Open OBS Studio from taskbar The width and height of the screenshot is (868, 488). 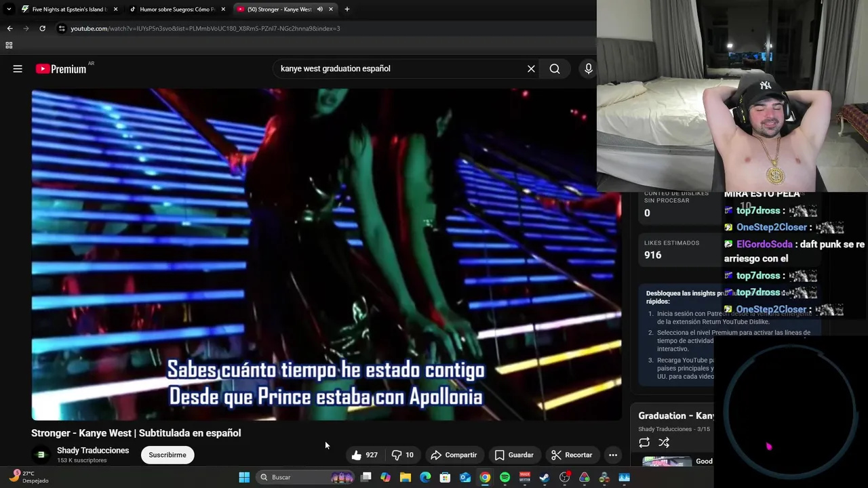pyautogui.click(x=565, y=477)
